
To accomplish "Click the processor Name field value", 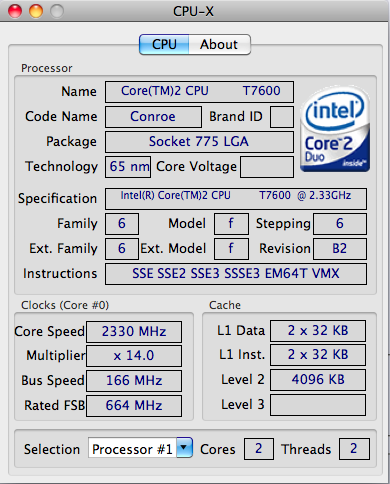I will click(x=199, y=92).
